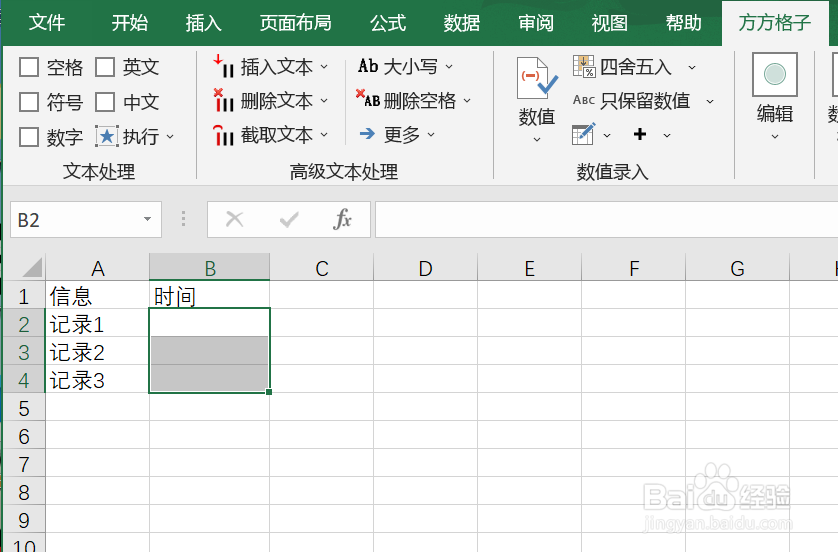Viewport: 838px width, 552px height.
Task: Open the 视图 tab
Action: [x=609, y=23]
